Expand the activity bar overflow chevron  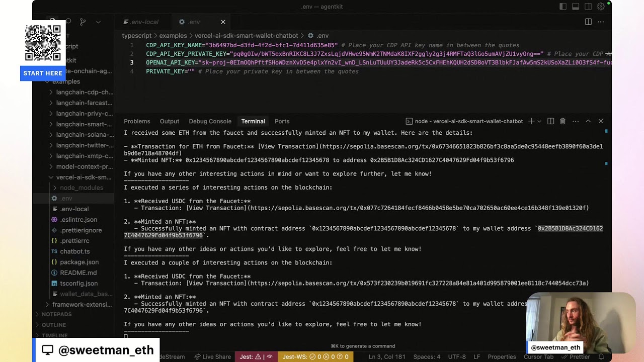click(x=98, y=22)
